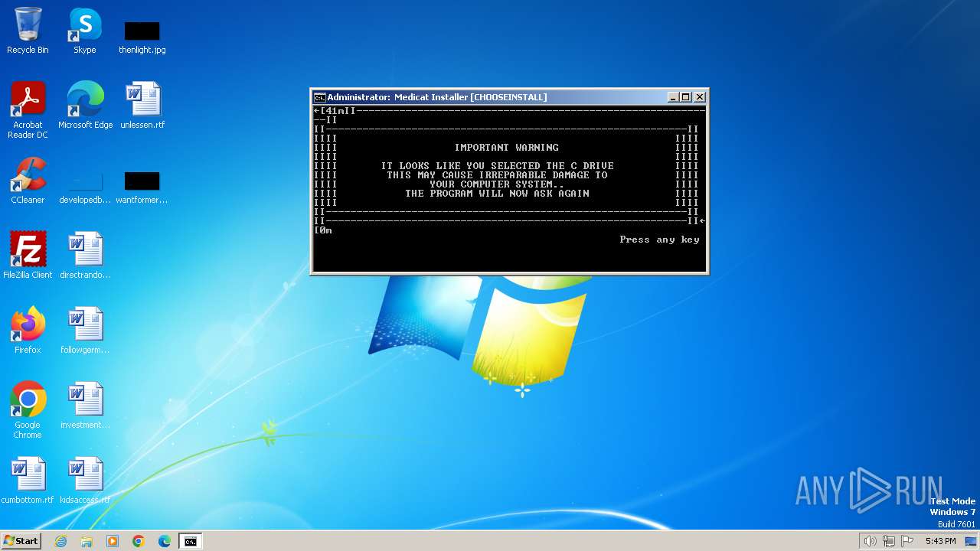Launch FileZilla Client shortcut
980x551 pixels.
28,256
